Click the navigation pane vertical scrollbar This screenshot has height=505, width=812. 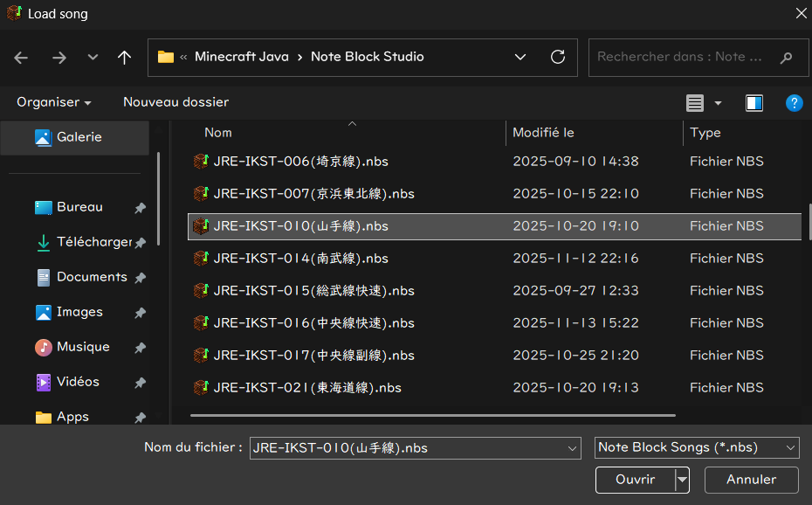click(x=158, y=199)
